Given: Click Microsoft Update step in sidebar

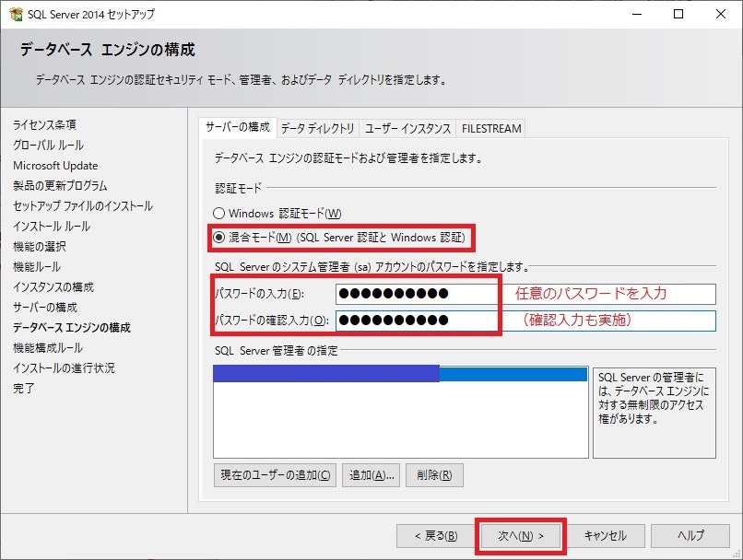Looking at the screenshot, I should pyautogui.click(x=55, y=165).
